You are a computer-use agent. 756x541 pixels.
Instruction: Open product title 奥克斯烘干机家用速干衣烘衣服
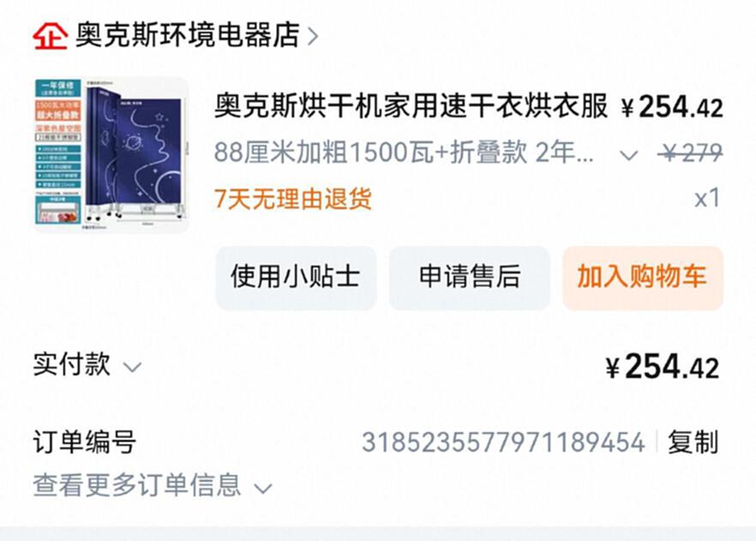(411, 105)
